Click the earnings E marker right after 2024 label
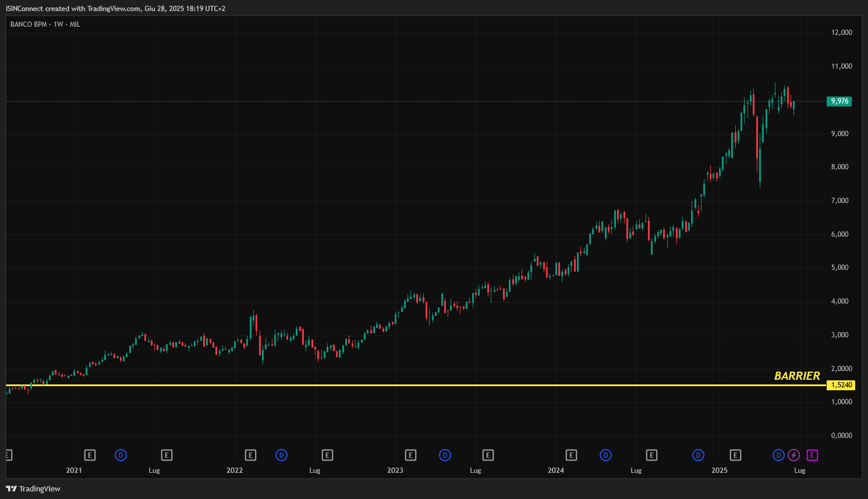This screenshot has width=868, height=499. tap(571, 455)
